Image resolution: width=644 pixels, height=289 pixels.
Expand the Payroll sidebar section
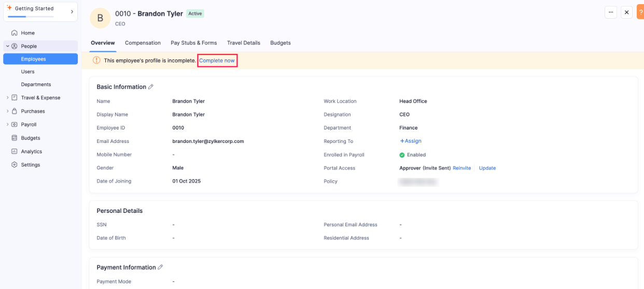pyautogui.click(x=7, y=125)
